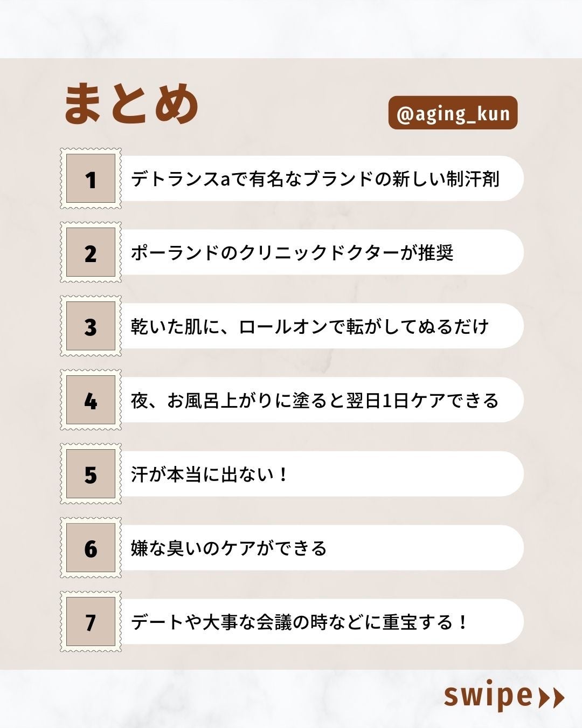The width and height of the screenshot is (582, 728).
Task: Click the number 1 stamp icon
Action: pos(91,179)
